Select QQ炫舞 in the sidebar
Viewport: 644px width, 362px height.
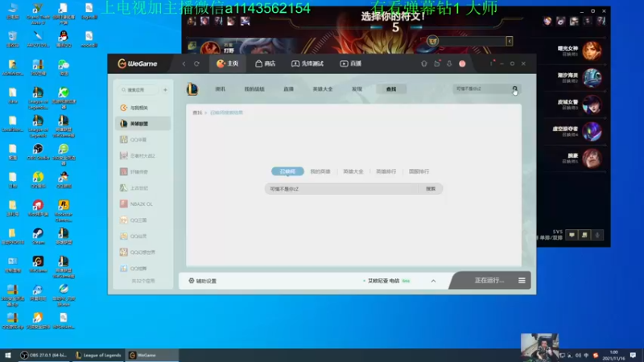143,268
